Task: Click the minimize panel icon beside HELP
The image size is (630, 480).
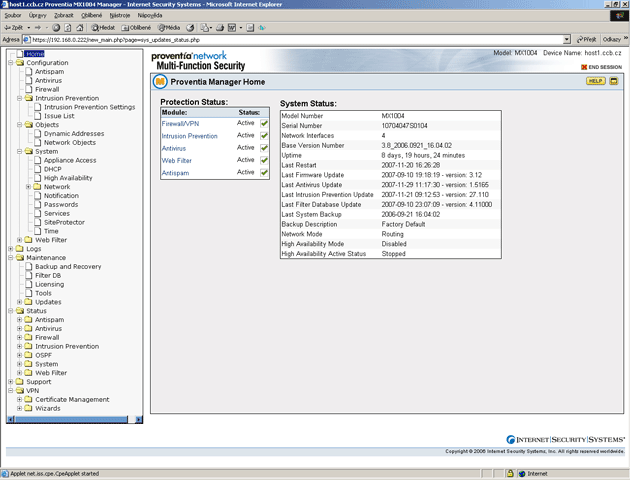Action: point(614,81)
